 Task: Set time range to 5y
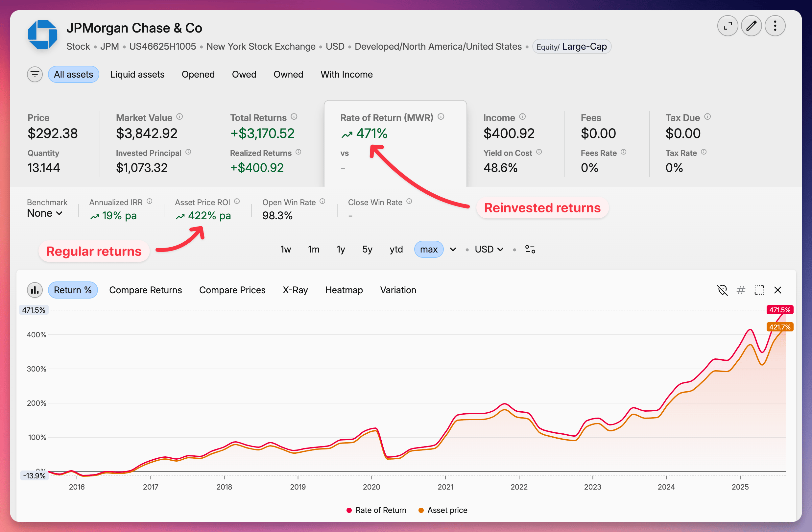[x=367, y=250]
